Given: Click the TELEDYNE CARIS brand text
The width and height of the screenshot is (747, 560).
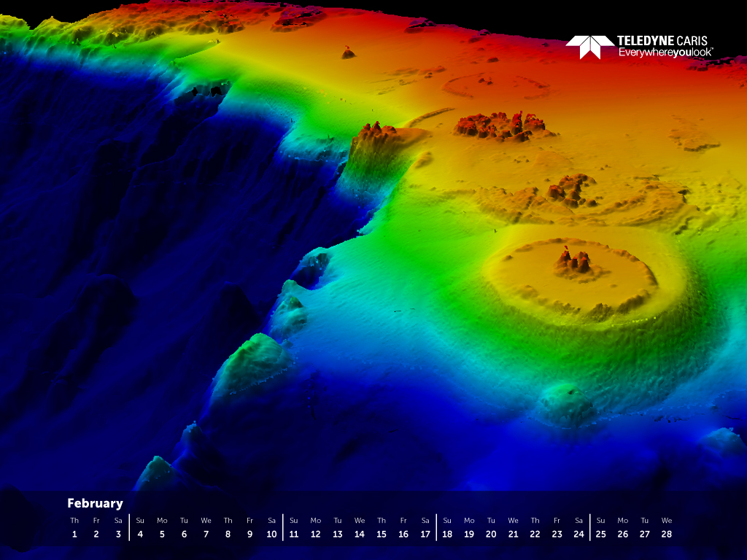Looking at the screenshot, I should (x=662, y=41).
